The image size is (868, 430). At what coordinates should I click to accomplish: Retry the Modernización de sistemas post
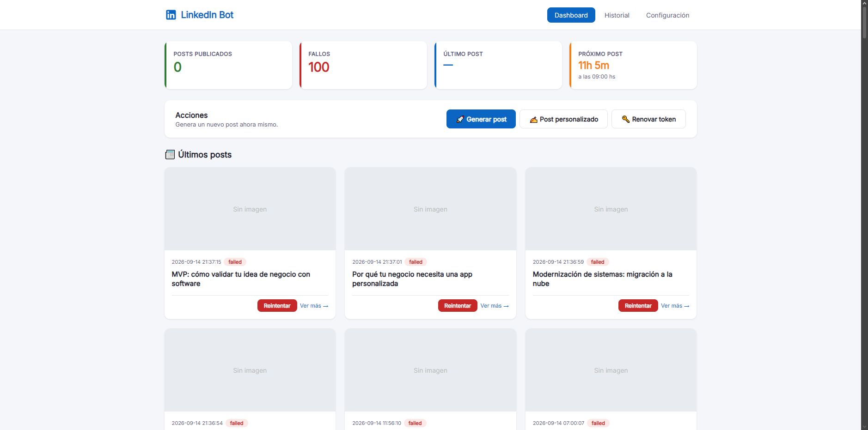click(638, 306)
